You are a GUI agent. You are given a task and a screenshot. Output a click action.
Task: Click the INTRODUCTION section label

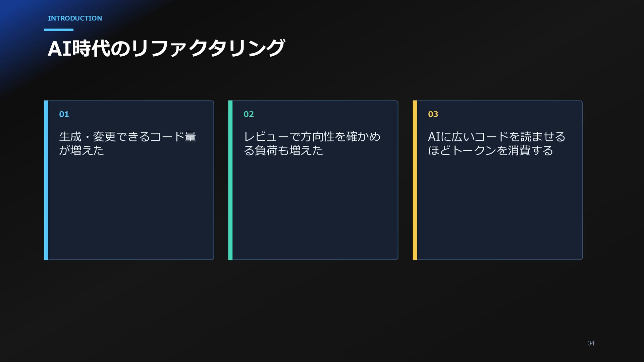(75, 18)
